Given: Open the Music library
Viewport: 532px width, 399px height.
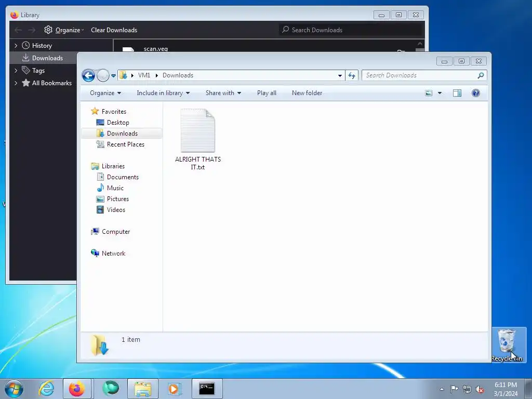Looking at the screenshot, I should click(115, 188).
